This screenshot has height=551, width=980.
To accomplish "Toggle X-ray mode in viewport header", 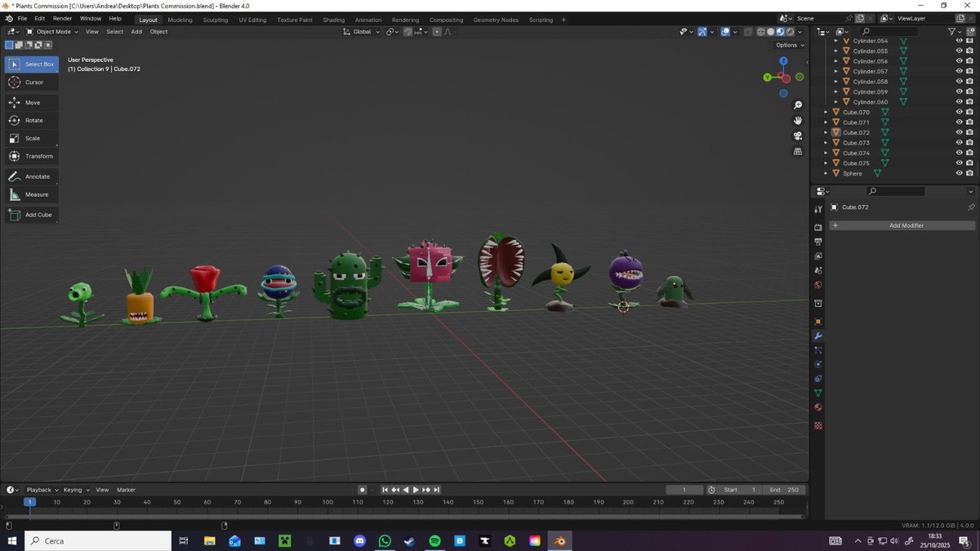I will 747,32.
